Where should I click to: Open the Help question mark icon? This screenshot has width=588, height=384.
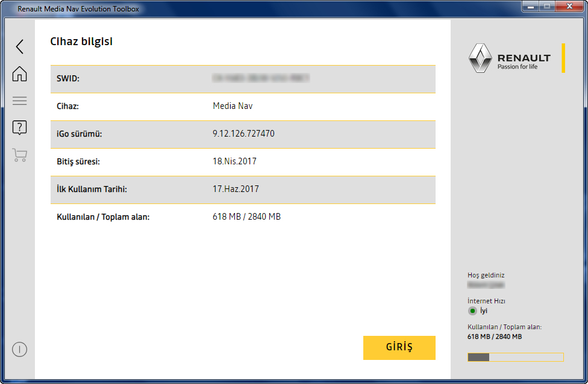(x=19, y=128)
